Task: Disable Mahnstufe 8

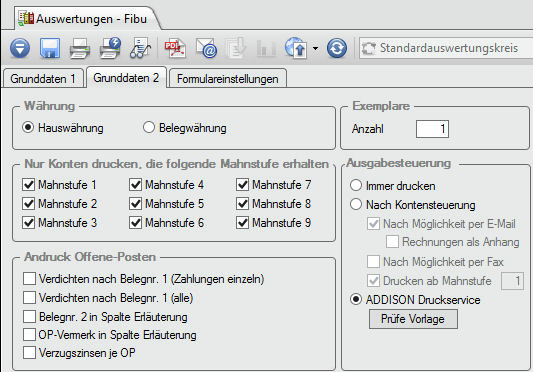Action: (242, 204)
